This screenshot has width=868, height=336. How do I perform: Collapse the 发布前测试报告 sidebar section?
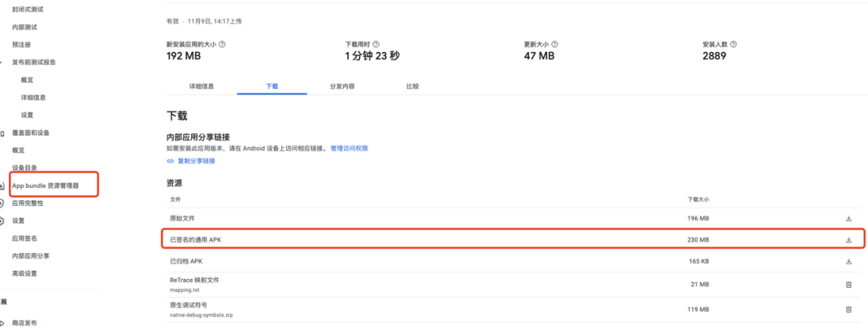2,62
